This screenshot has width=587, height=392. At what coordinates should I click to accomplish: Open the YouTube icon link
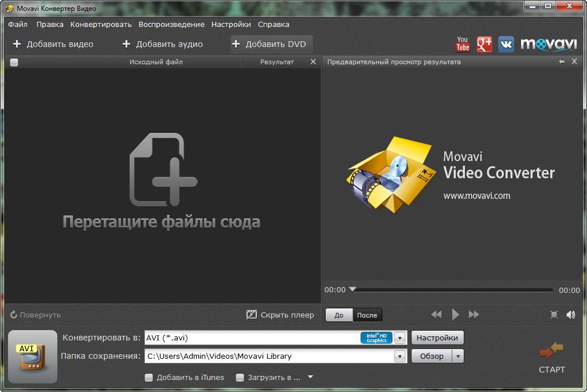(x=462, y=44)
